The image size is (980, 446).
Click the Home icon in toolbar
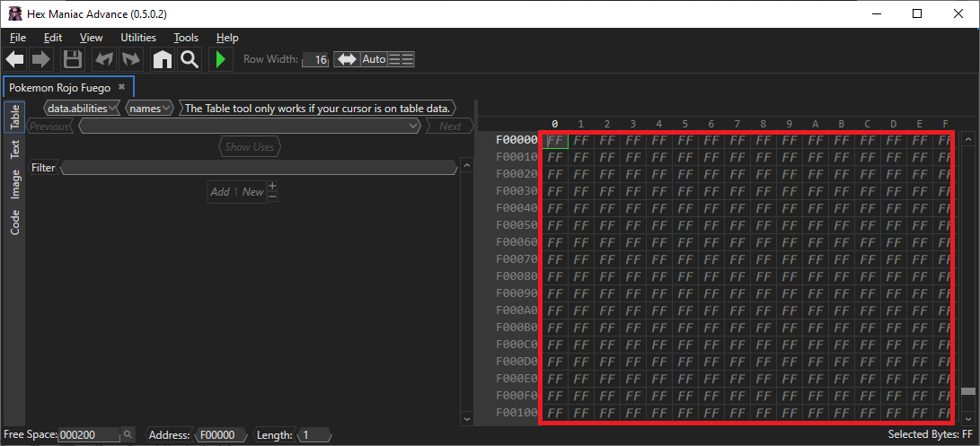coord(162,60)
